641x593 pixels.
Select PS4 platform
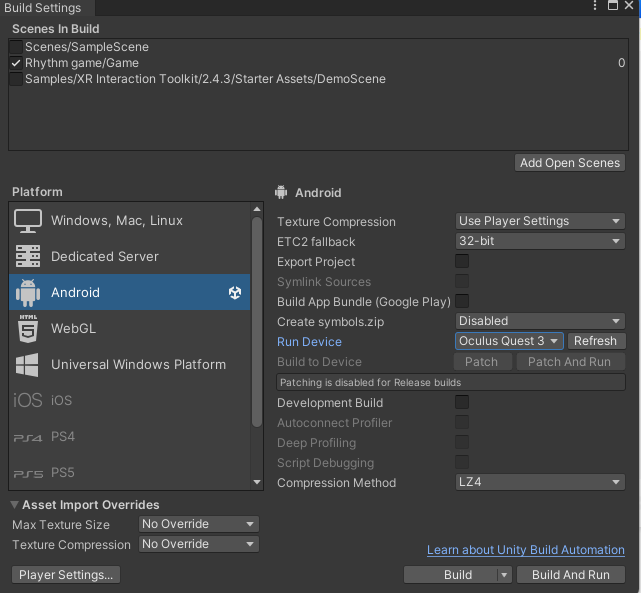pyautogui.click(x=129, y=436)
